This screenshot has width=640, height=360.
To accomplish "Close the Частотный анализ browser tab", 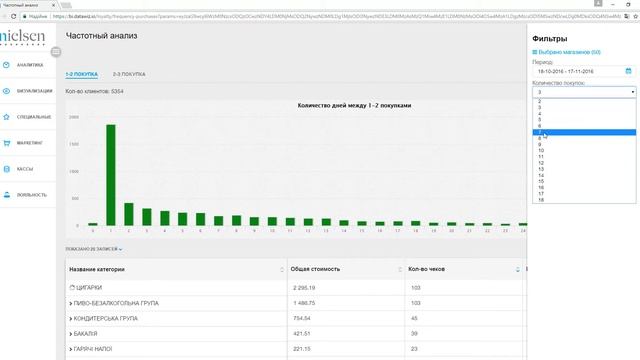I will [53, 5].
